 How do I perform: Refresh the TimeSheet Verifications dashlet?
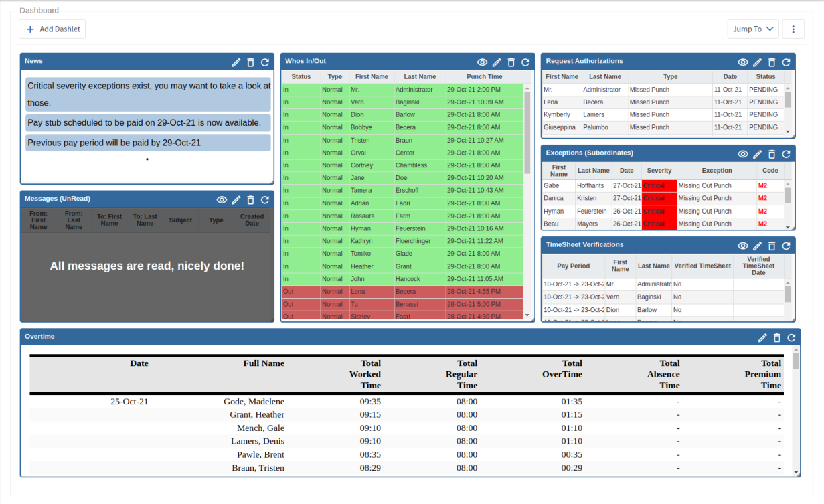click(787, 246)
